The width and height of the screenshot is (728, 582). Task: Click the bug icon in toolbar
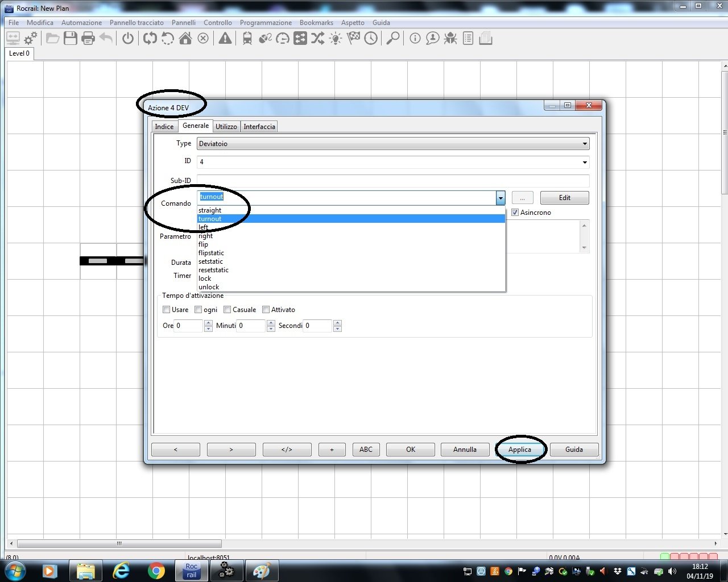point(450,39)
